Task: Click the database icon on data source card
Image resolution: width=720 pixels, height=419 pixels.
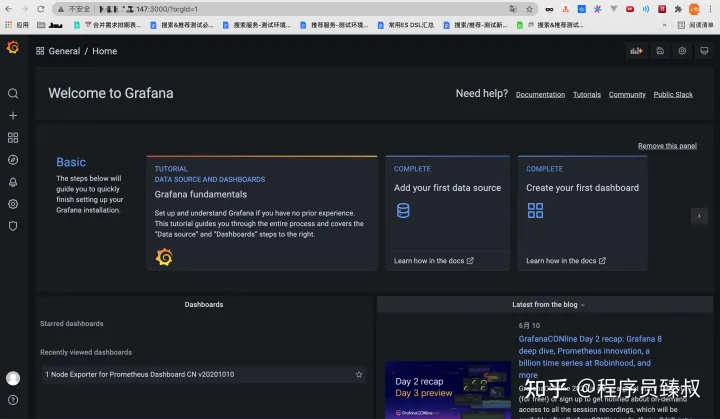Action: [x=403, y=210]
